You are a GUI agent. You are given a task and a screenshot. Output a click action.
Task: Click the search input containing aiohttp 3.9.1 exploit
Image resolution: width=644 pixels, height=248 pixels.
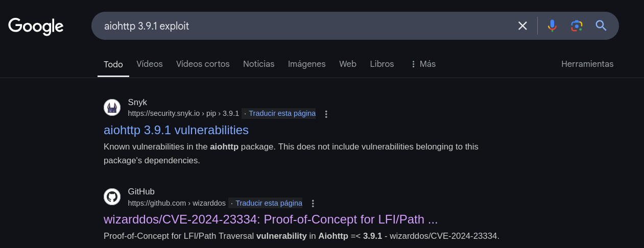tap(301, 26)
